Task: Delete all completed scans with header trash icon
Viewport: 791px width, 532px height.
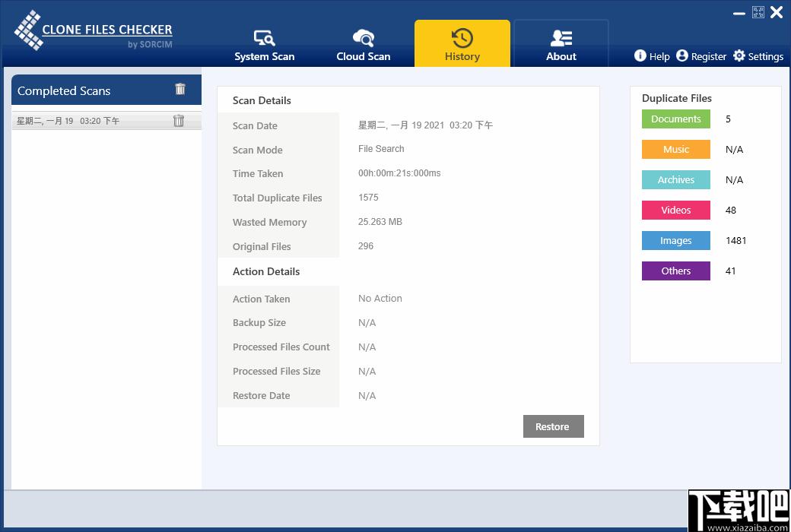Action: (x=180, y=89)
